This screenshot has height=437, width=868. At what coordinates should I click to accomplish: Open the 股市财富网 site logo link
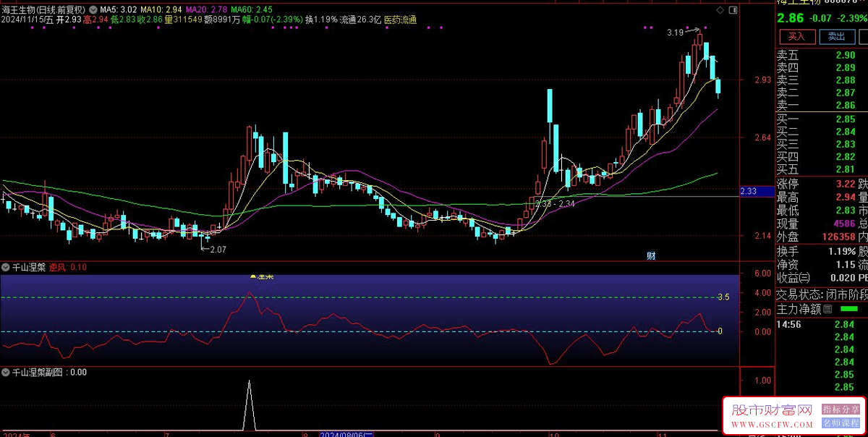(773, 410)
